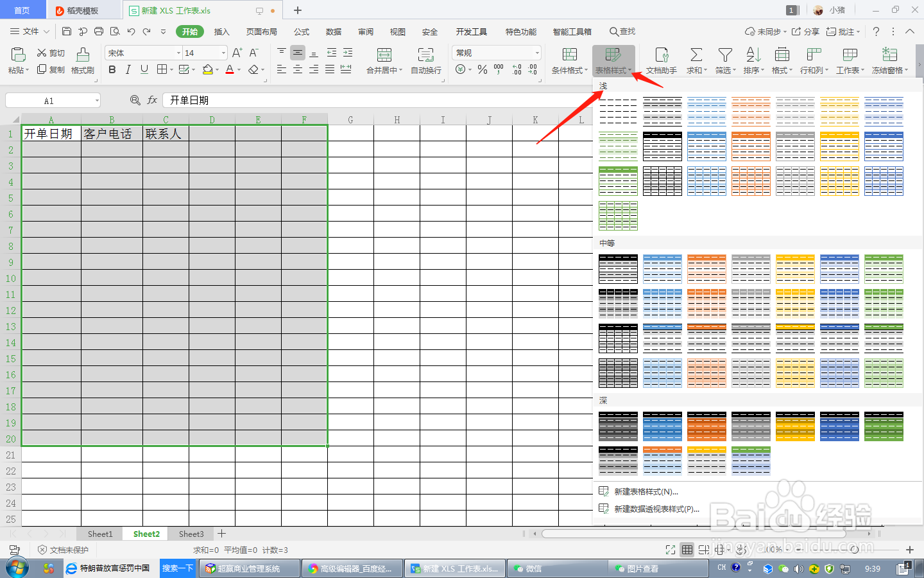Open the Page Layout (页面布局) tab
The width and height of the screenshot is (924, 578).
coord(262,31)
